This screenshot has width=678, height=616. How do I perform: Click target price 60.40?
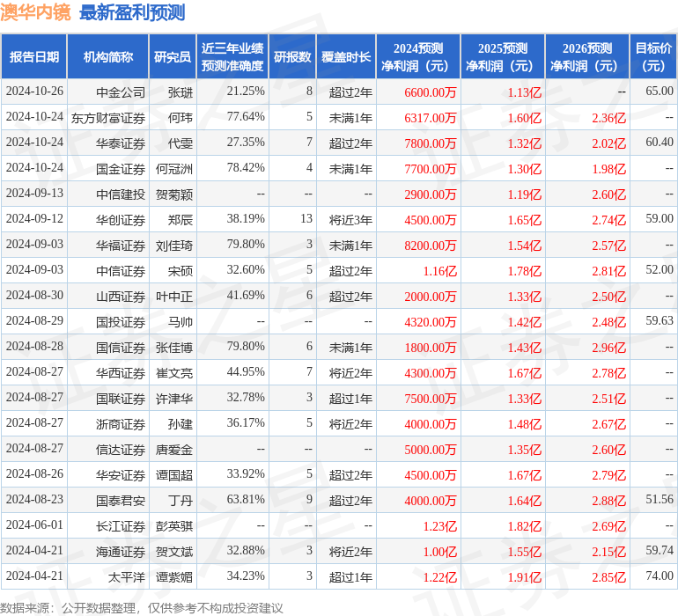point(660,143)
